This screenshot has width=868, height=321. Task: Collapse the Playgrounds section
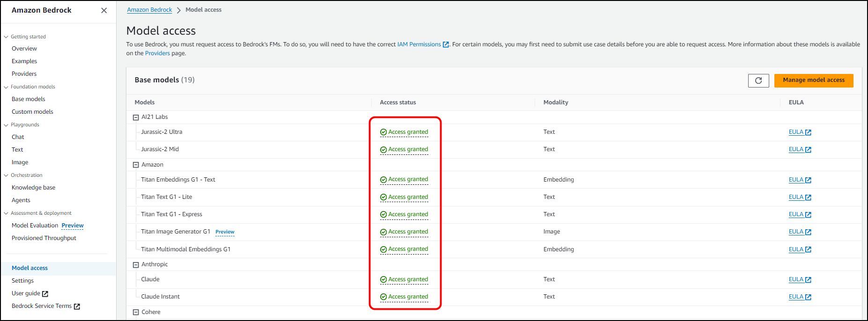click(6, 125)
